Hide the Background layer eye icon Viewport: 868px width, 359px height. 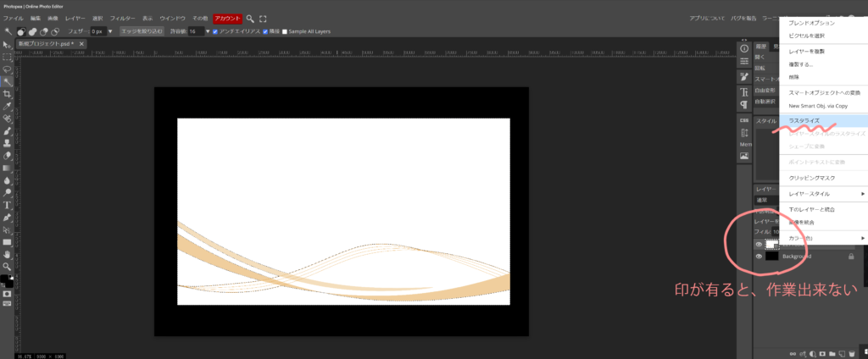tap(759, 256)
